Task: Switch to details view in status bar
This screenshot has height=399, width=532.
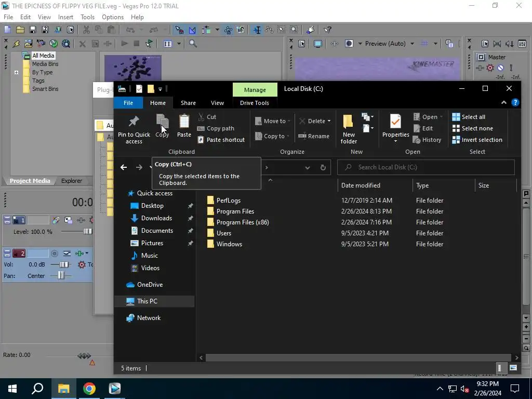Action: click(499, 368)
